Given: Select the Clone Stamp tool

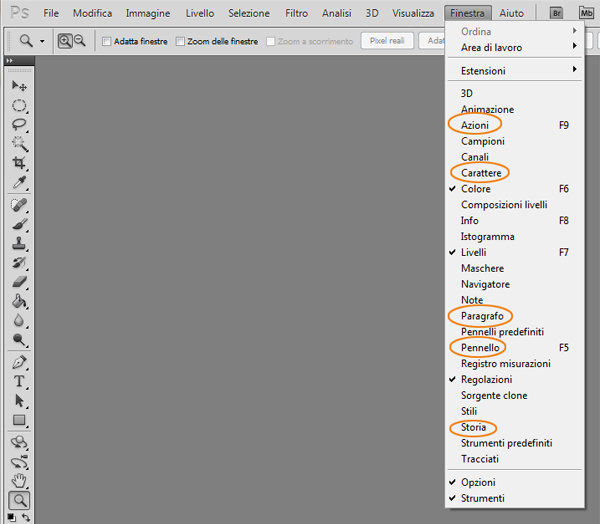Looking at the screenshot, I should (19, 243).
